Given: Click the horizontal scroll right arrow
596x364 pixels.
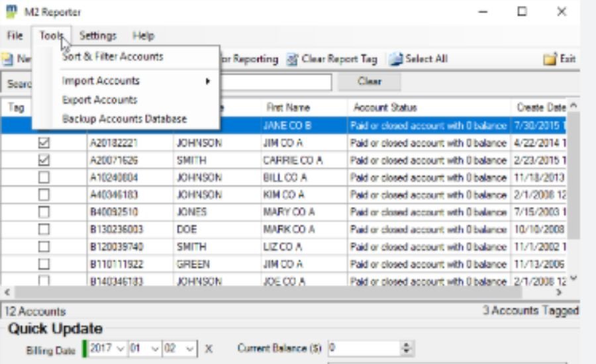Looking at the screenshot, I should (x=559, y=292).
